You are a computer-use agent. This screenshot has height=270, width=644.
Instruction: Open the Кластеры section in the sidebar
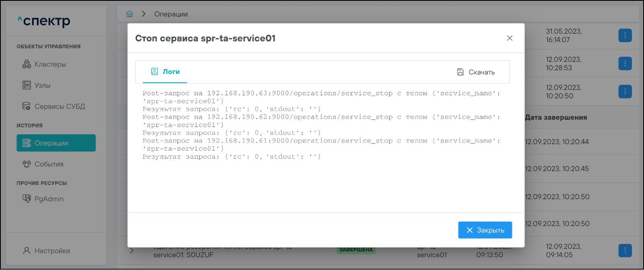50,64
